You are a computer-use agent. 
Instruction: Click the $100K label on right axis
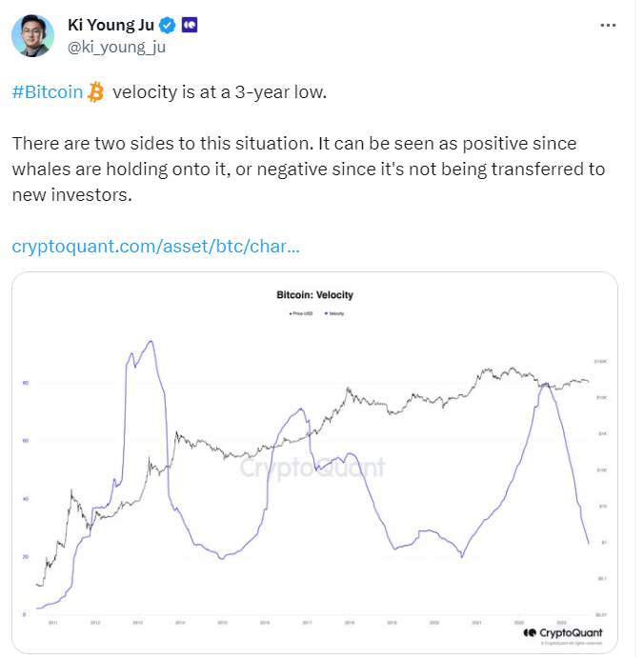tap(600, 362)
